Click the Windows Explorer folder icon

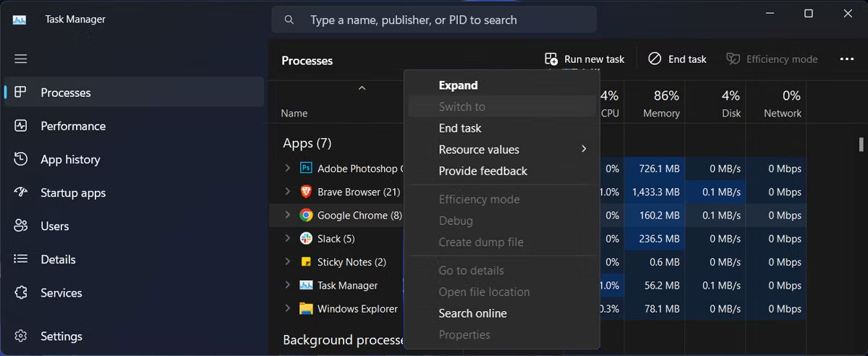[x=306, y=308]
